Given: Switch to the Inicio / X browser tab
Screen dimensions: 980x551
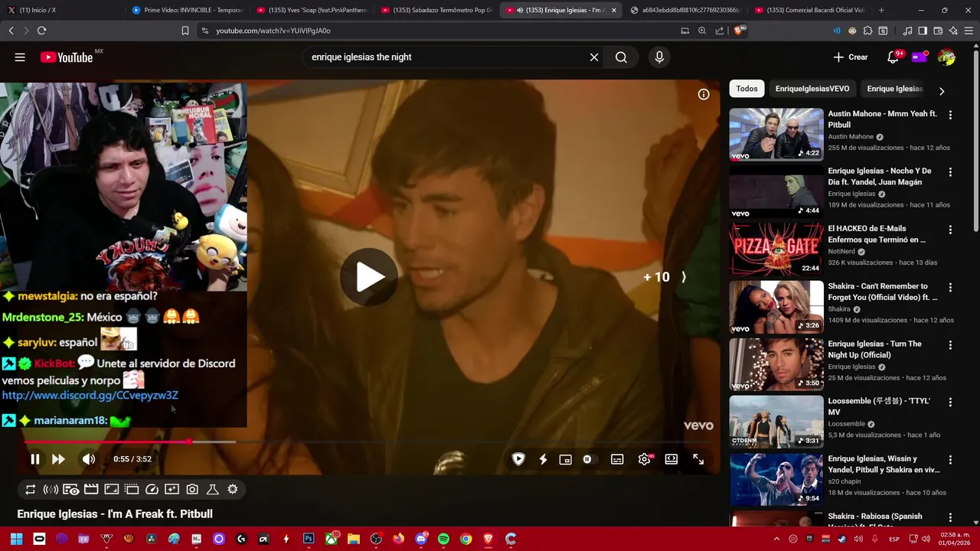Looking at the screenshot, I should point(61,10).
